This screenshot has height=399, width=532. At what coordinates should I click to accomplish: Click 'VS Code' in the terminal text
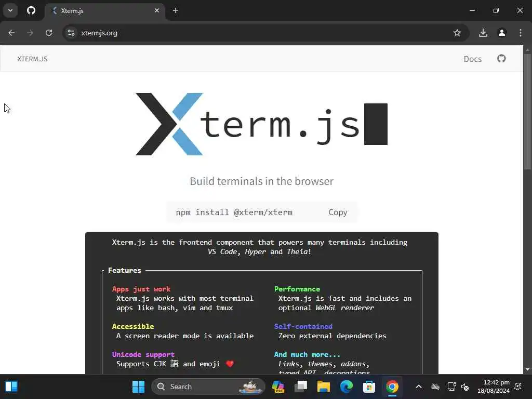[x=222, y=252]
